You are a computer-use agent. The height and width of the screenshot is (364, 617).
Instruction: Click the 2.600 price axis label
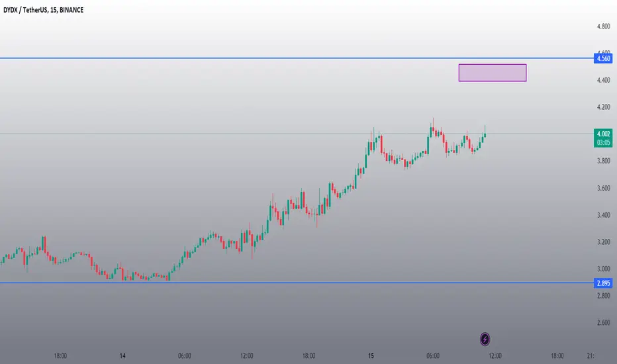(x=603, y=323)
